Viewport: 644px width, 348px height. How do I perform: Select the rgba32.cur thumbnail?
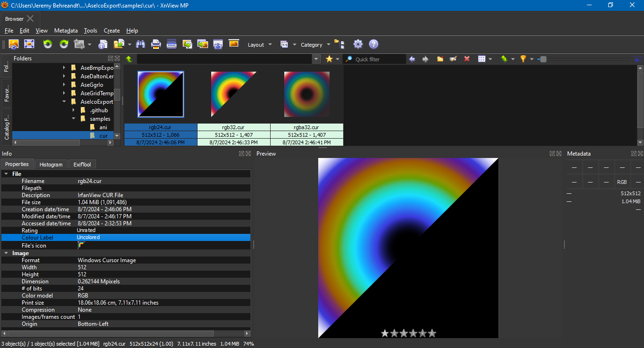click(307, 94)
